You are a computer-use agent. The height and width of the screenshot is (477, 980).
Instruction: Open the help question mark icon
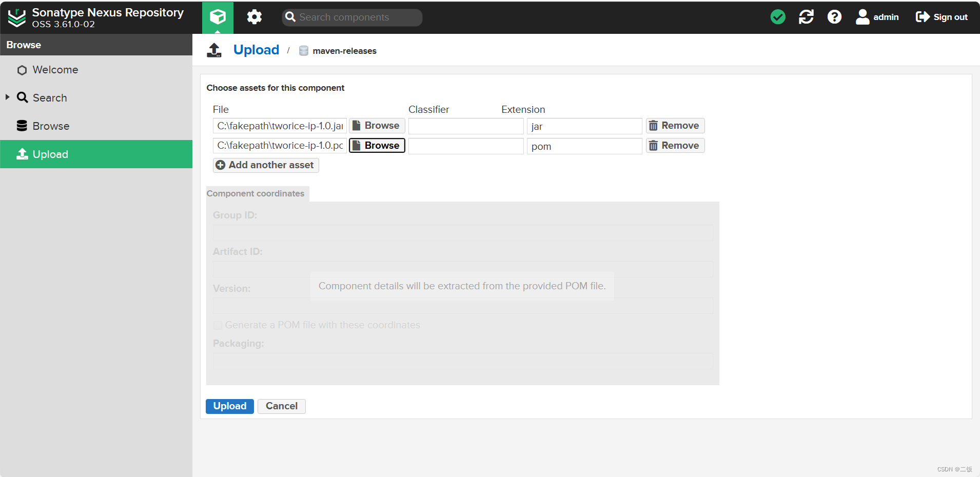click(x=834, y=17)
